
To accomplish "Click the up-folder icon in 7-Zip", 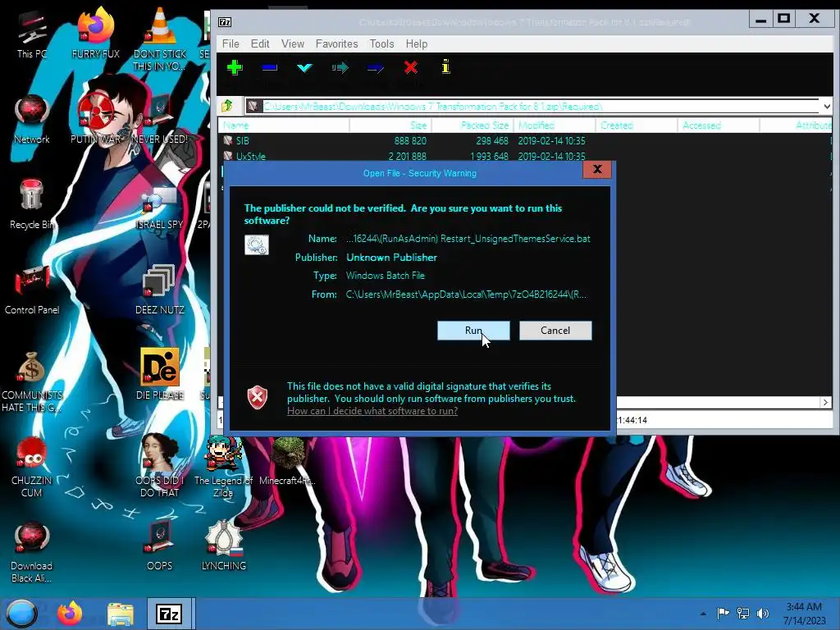I will tap(227, 106).
